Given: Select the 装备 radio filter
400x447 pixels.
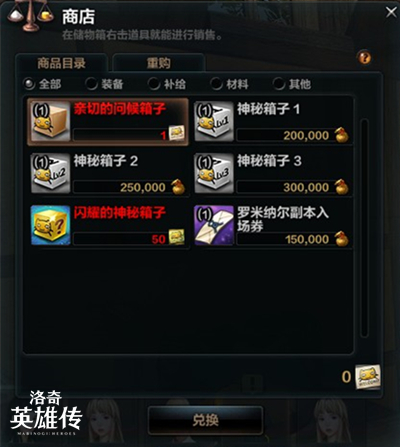Looking at the screenshot, I should (x=91, y=84).
